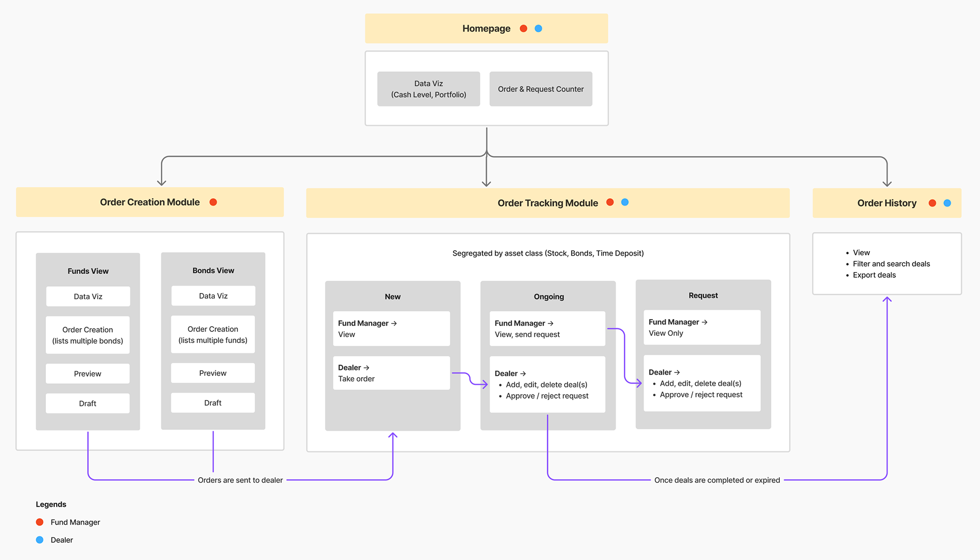
Task: Select Dealer Take order card in New column
Action: pos(391,373)
